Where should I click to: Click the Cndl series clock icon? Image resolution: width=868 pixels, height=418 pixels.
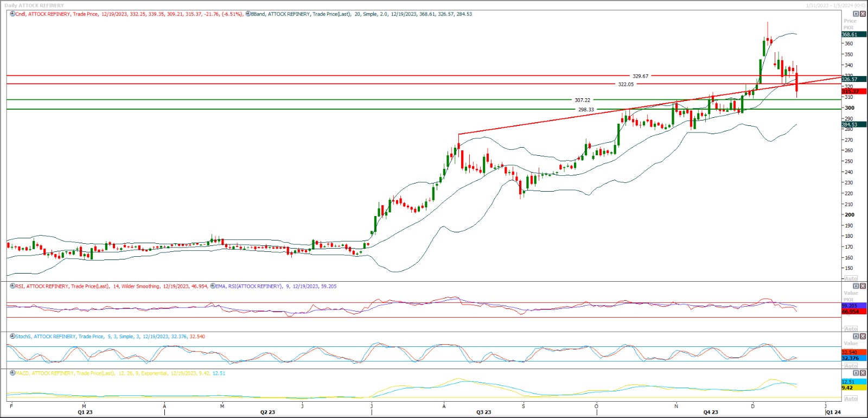click(12, 14)
